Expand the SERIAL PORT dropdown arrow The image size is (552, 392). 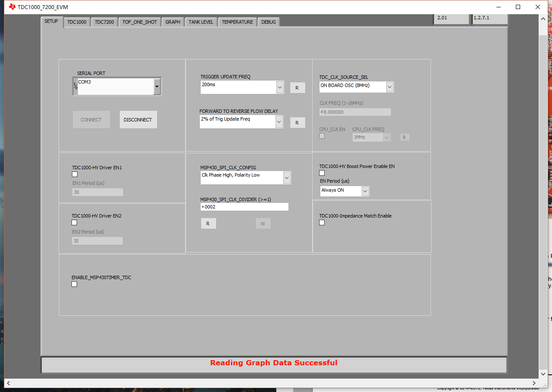click(x=157, y=87)
